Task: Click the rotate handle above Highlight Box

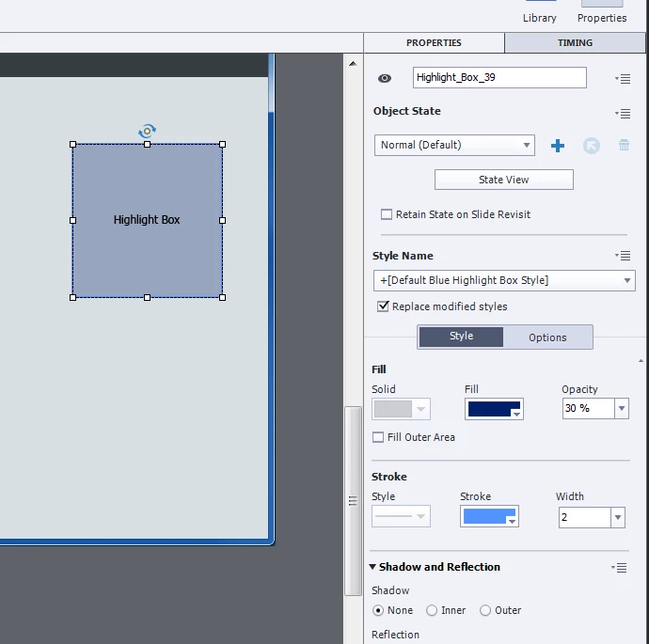Action: click(x=147, y=131)
